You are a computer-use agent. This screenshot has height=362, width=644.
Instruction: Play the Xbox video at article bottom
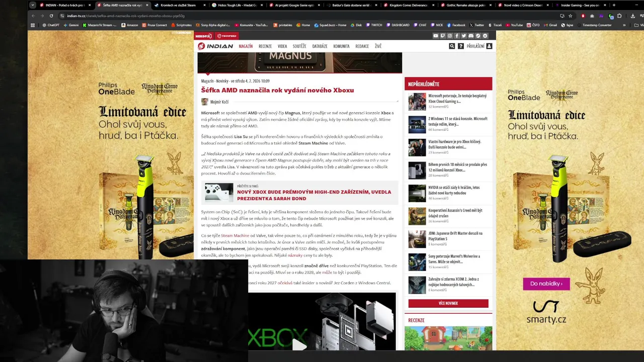click(x=299, y=344)
